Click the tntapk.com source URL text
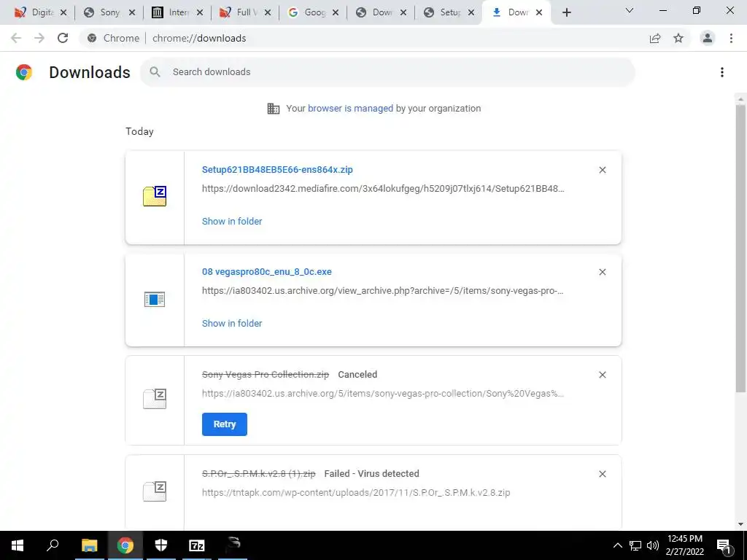Viewport: 747px width, 560px height. tap(356, 493)
